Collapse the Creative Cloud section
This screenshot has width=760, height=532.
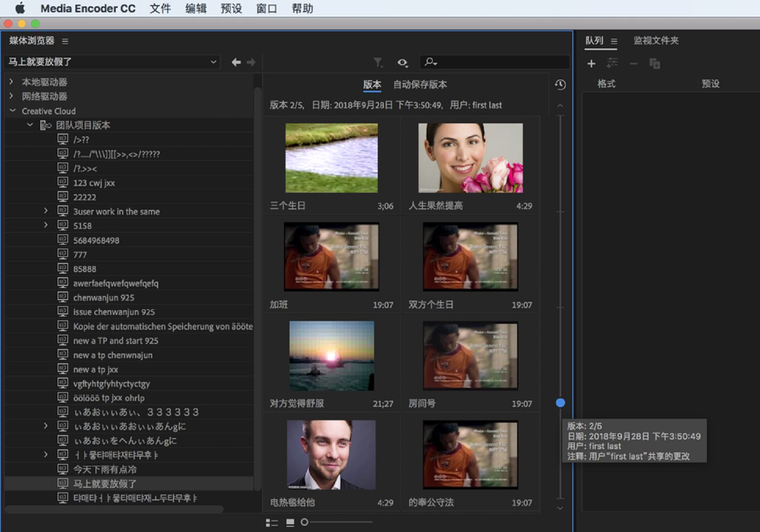12,111
